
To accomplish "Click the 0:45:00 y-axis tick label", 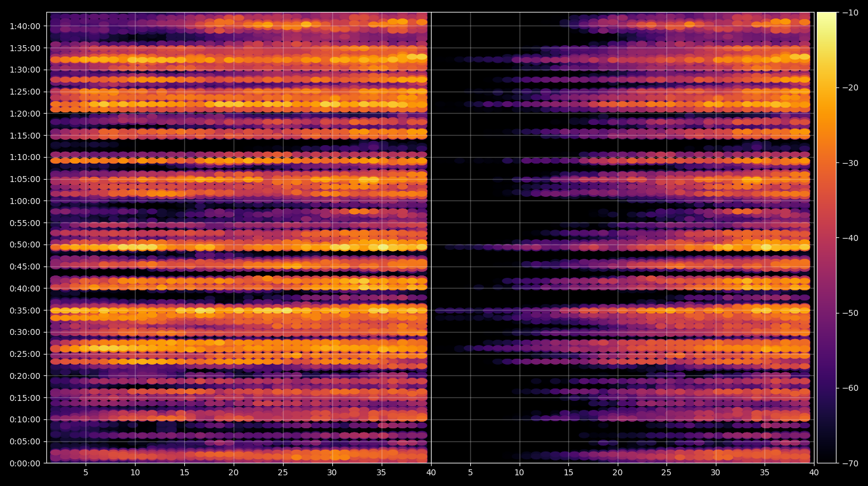I will (25, 266).
